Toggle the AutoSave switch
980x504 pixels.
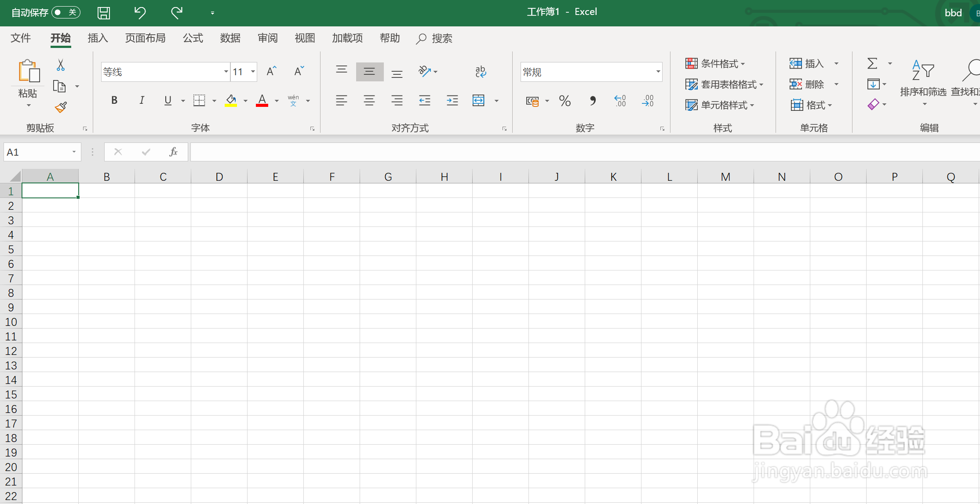(66, 12)
